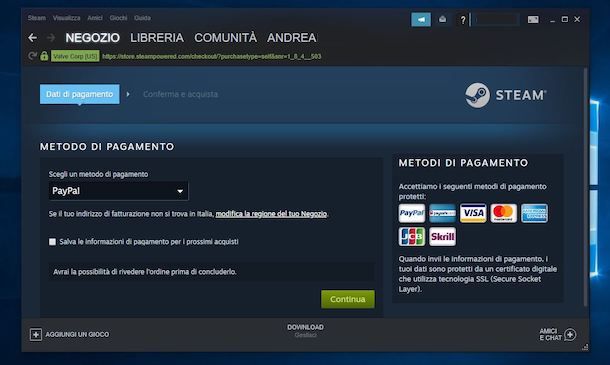
Task: Click the green padlock security icon
Action: [44, 56]
